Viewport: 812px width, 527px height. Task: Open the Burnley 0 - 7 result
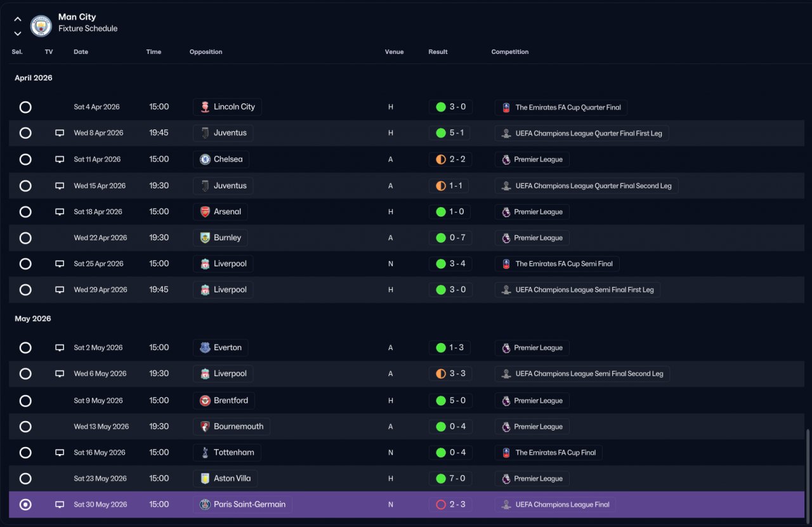(x=450, y=238)
